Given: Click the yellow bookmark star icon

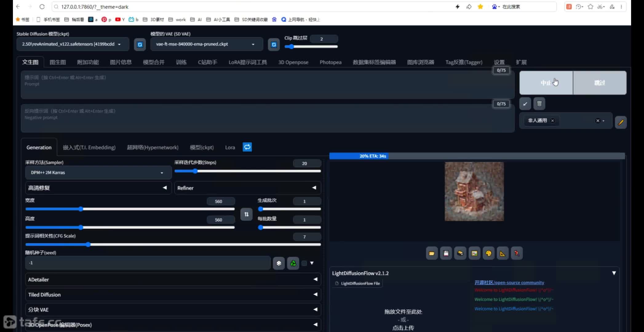Looking at the screenshot, I should [480, 6].
